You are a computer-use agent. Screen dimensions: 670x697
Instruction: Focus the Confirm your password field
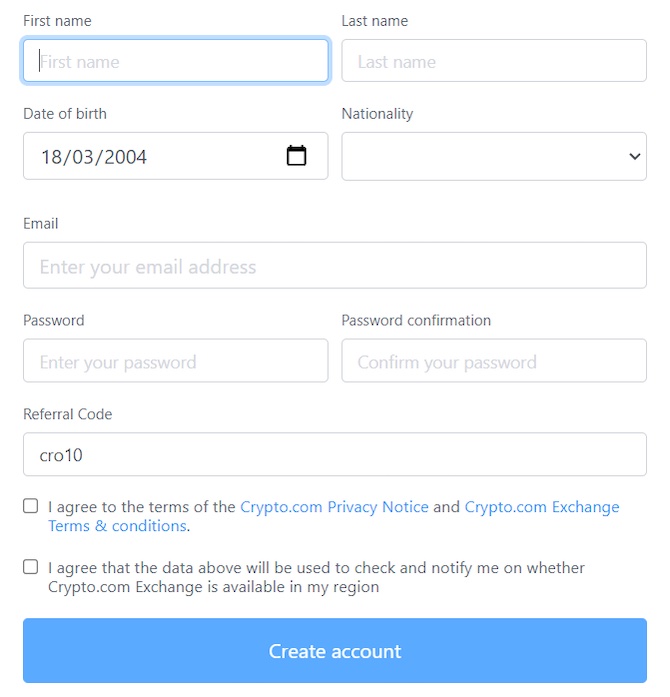[x=493, y=361]
